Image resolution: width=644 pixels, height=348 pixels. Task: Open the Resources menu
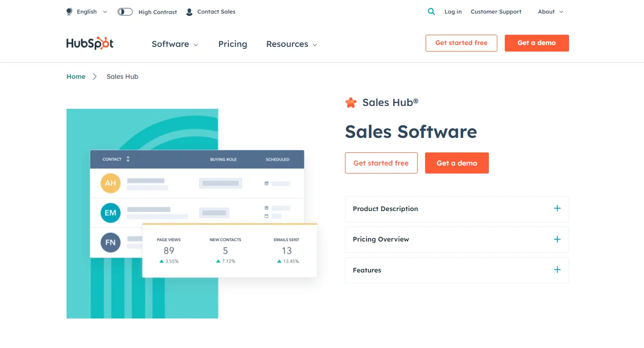pos(292,44)
